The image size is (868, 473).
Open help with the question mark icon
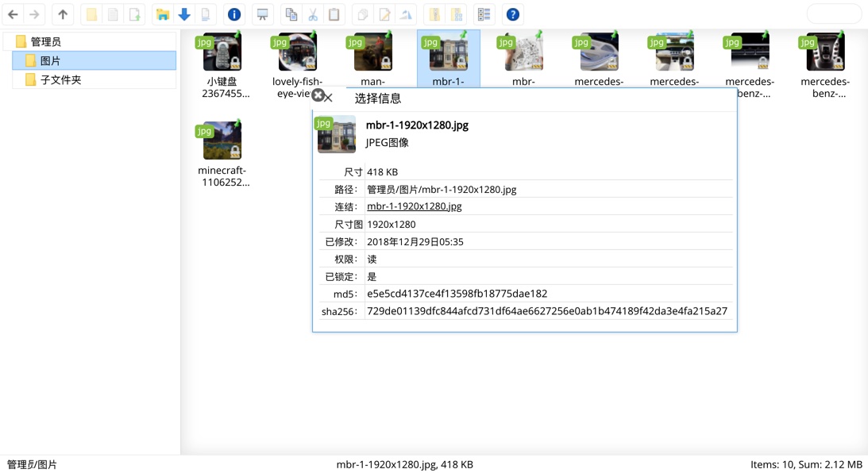pyautogui.click(x=513, y=14)
